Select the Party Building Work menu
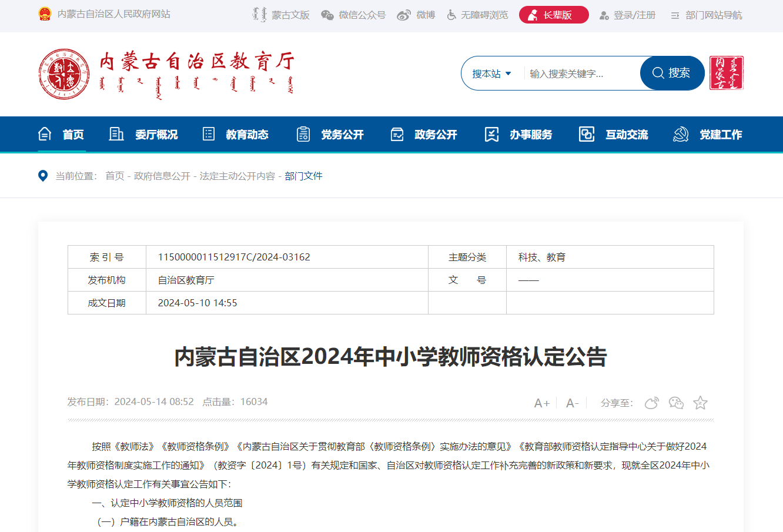The height and width of the screenshot is (532, 783). pyautogui.click(x=708, y=135)
